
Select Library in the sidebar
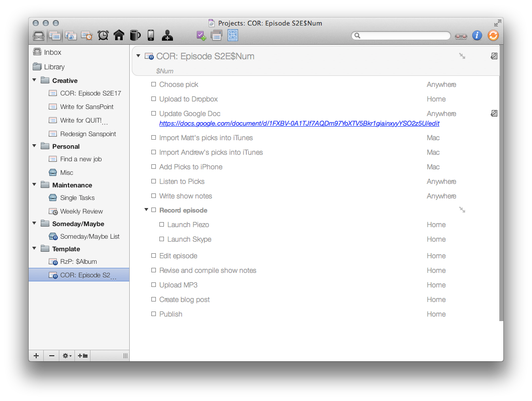coord(79,67)
